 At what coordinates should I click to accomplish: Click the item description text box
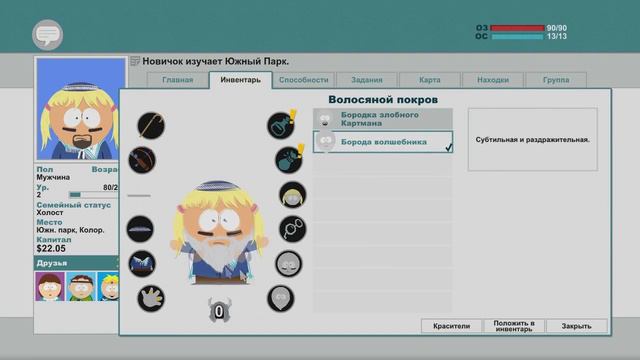click(x=533, y=140)
